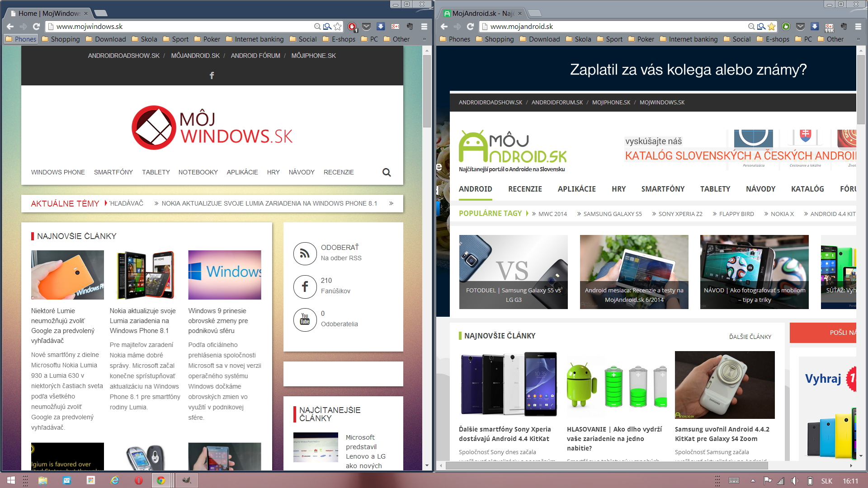
Task: Open GIMP from taskbar
Action: point(186,480)
